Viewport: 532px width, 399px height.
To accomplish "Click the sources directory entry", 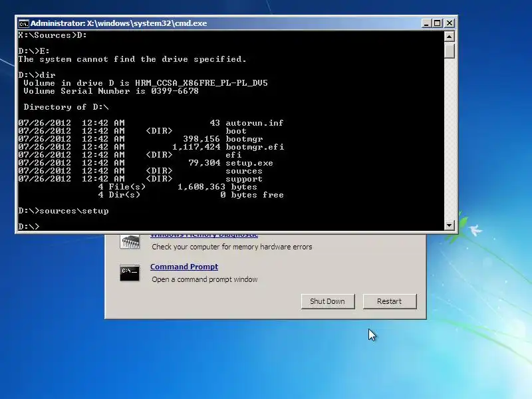I will click(x=244, y=171).
